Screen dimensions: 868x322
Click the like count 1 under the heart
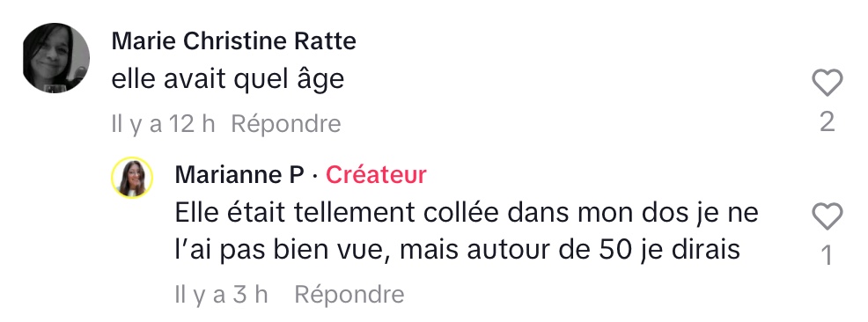827,256
